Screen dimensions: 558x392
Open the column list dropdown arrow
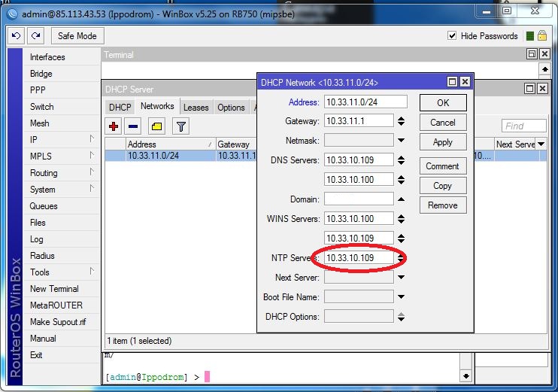coord(541,144)
